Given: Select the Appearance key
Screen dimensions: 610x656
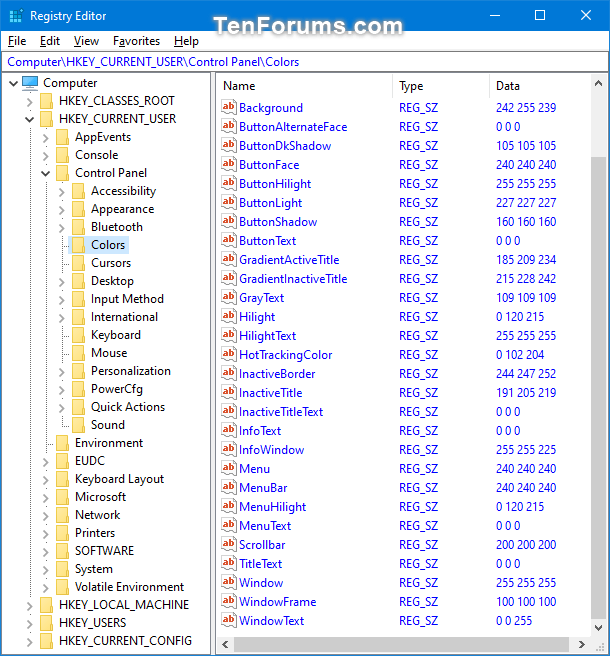Looking at the screenshot, I should (x=123, y=209).
